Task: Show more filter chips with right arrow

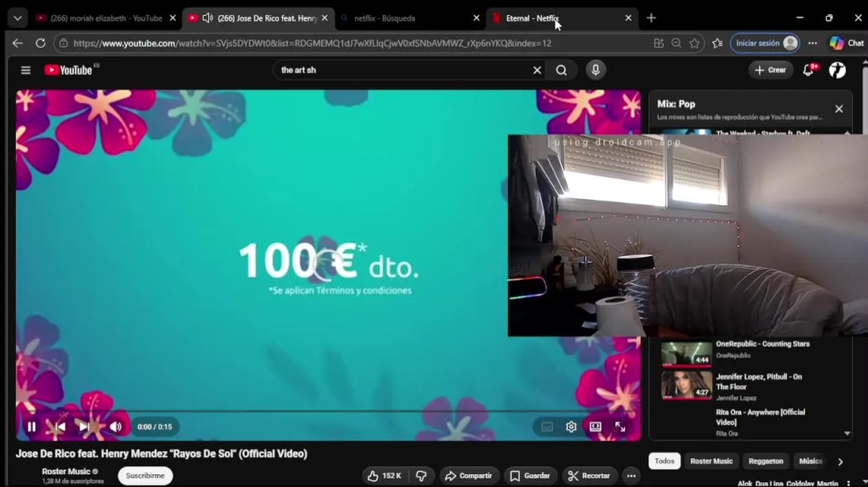Action: tap(840, 461)
